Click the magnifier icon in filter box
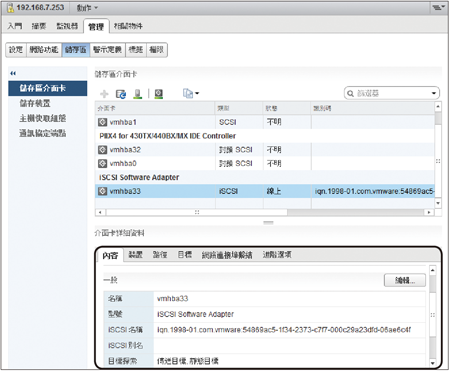The image size is (450, 371). [350, 93]
